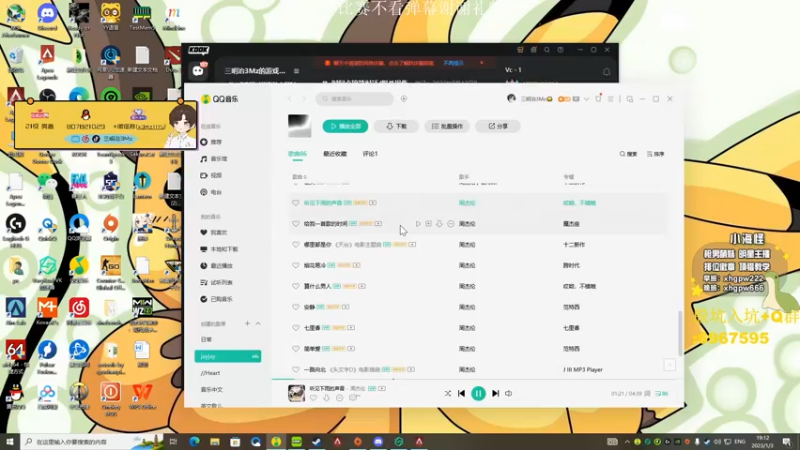This screenshot has height=450, width=800.
Task: Click the green 播放全部 play-all button
Action: [345, 126]
